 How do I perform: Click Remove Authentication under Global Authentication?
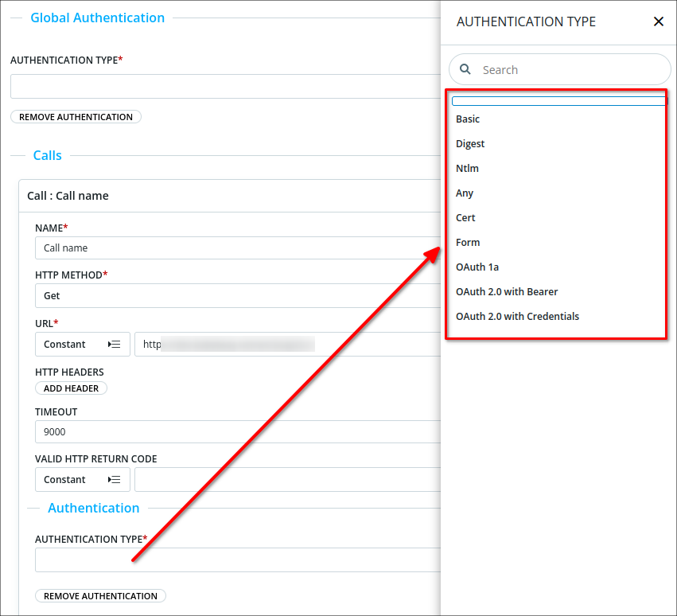(76, 116)
